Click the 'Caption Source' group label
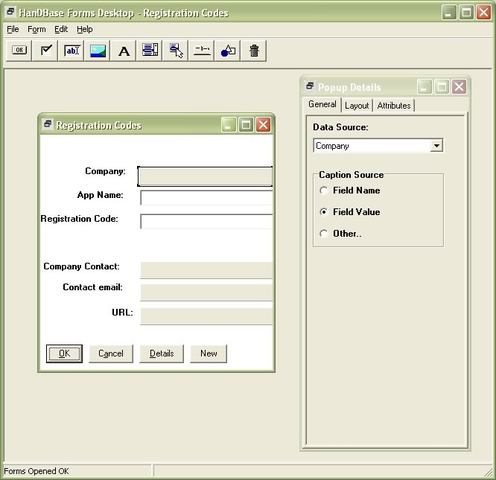The height and width of the screenshot is (480, 496). click(351, 175)
